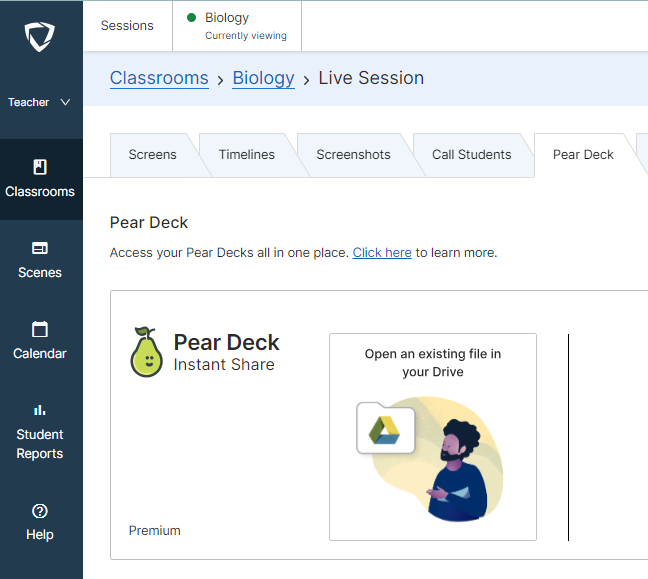Click the Instant Share subtitle
This screenshot has width=648, height=579.
[224, 365]
